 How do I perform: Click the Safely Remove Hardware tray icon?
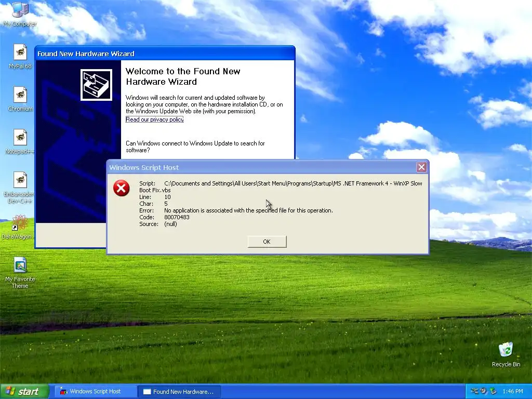(474, 391)
